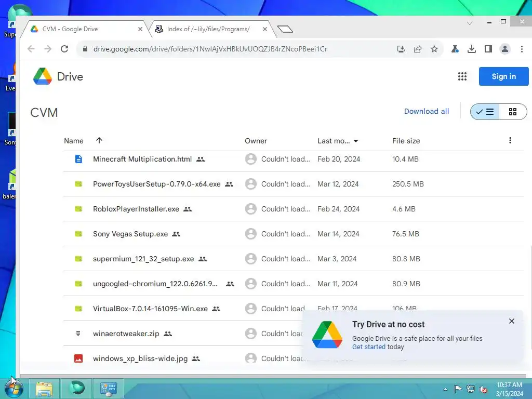Click the browser forward arrow
532x399 pixels.
coord(48,49)
